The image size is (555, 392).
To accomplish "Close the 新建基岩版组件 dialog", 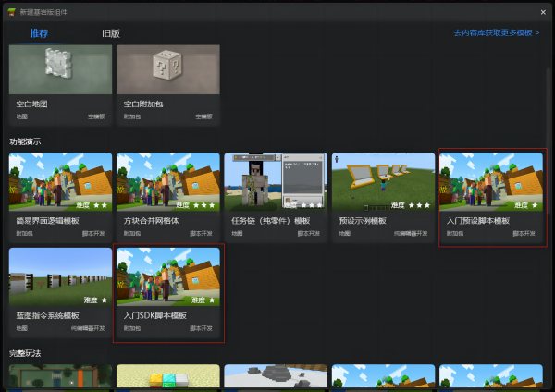I will pyautogui.click(x=543, y=12).
